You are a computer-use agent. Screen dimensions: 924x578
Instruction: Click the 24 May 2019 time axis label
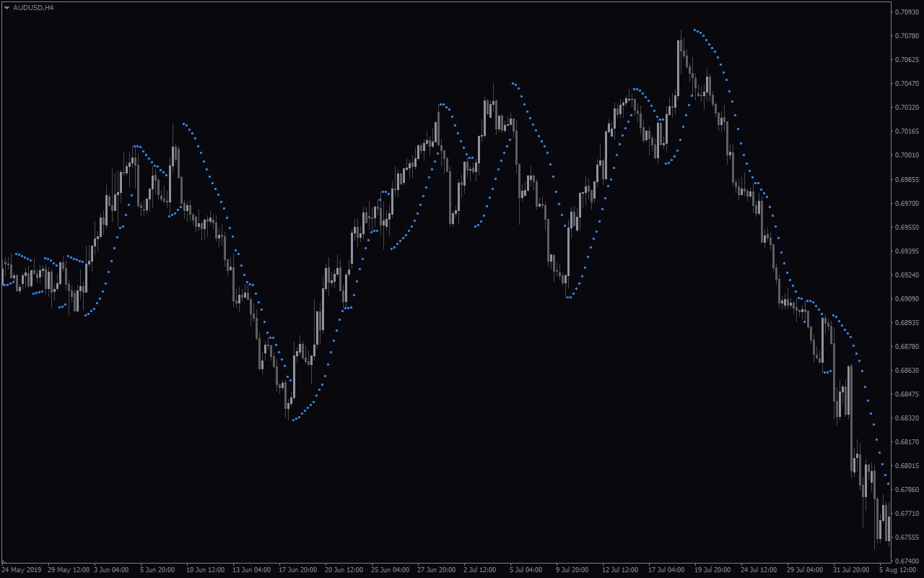[19, 570]
